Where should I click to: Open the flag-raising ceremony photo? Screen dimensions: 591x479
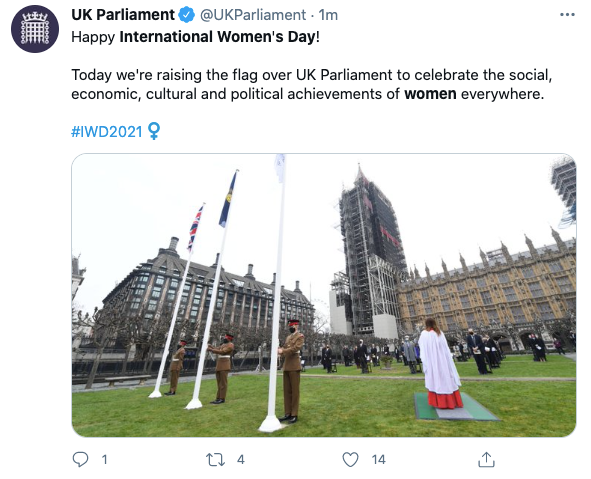coord(324,295)
